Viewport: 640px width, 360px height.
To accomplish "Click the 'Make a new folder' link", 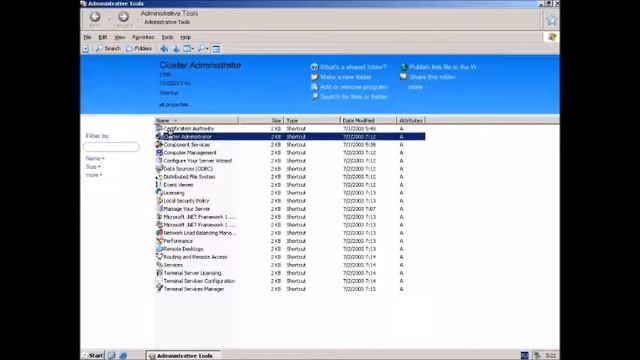I will point(341,77).
